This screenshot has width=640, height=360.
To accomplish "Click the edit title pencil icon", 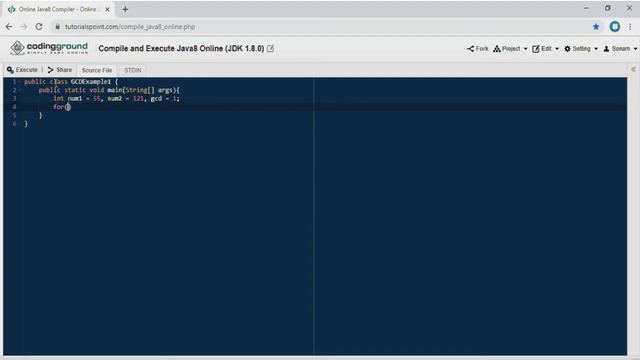I will click(270, 49).
